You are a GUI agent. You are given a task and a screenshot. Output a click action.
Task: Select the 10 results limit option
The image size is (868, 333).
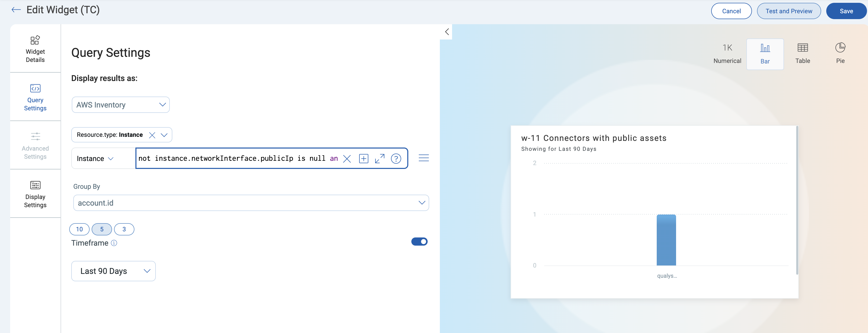pos(79,229)
